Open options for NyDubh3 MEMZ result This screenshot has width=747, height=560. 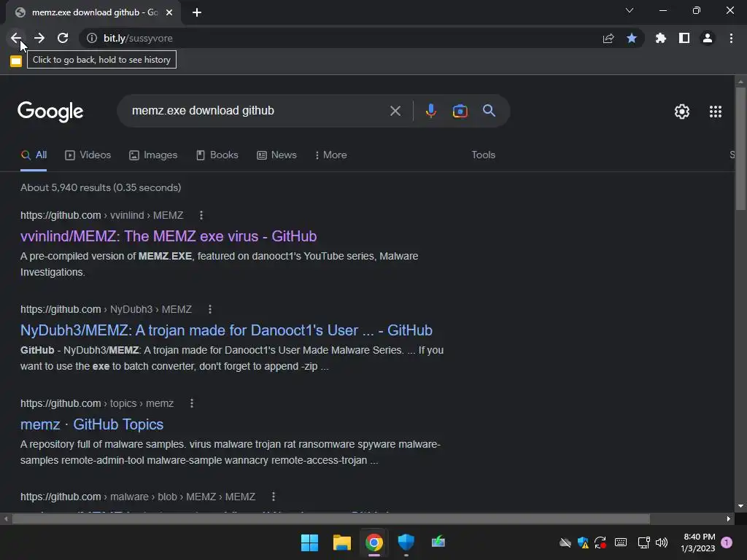click(x=209, y=309)
